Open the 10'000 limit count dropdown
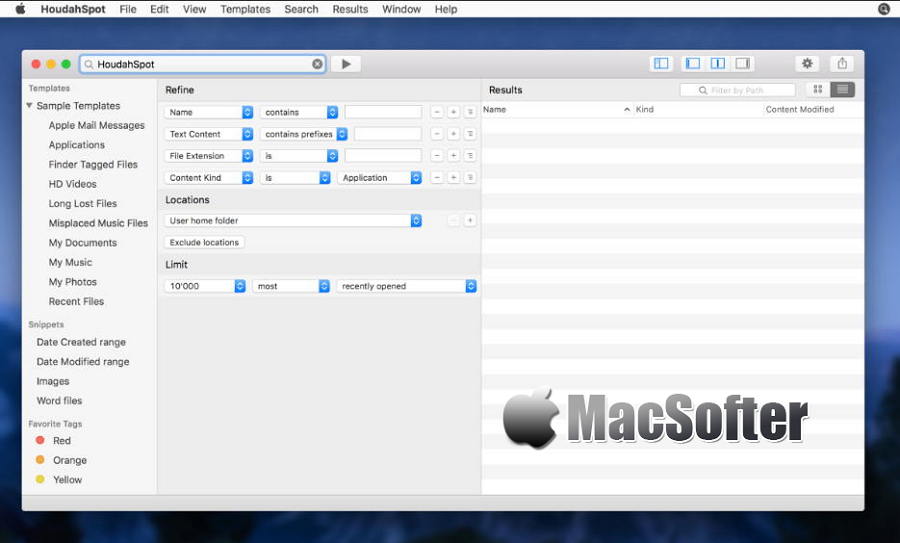 pos(205,286)
